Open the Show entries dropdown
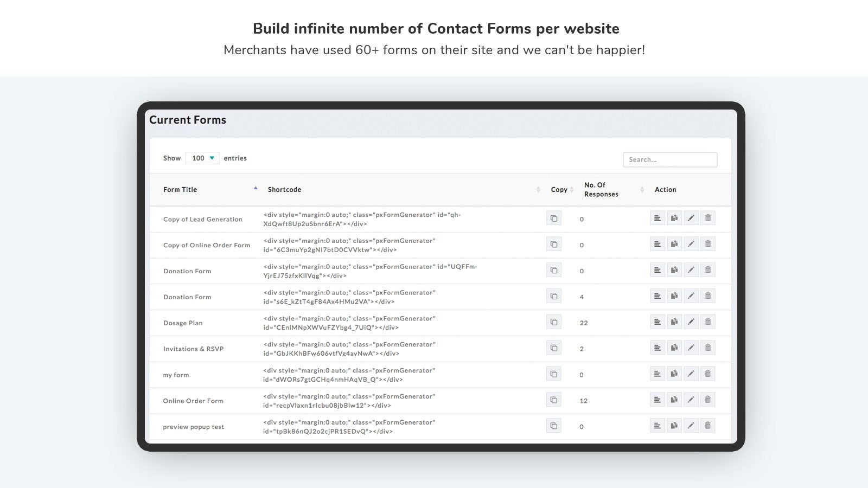The height and width of the screenshot is (488, 868). (x=202, y=158)
